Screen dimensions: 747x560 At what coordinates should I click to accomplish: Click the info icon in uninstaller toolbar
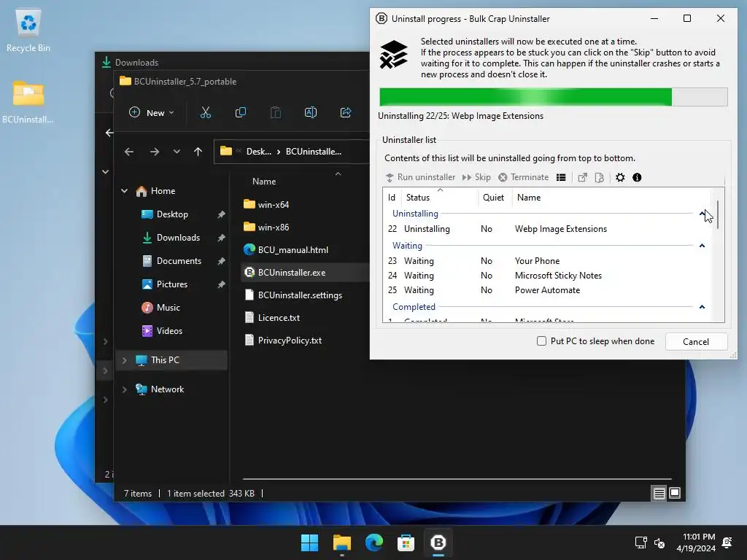tap(637, 178)
